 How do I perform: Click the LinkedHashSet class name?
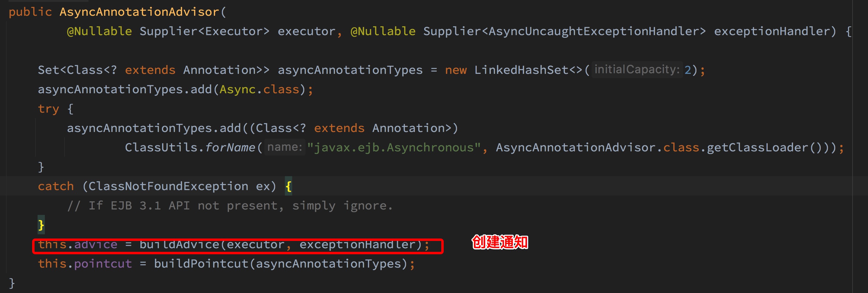(521, 70)
